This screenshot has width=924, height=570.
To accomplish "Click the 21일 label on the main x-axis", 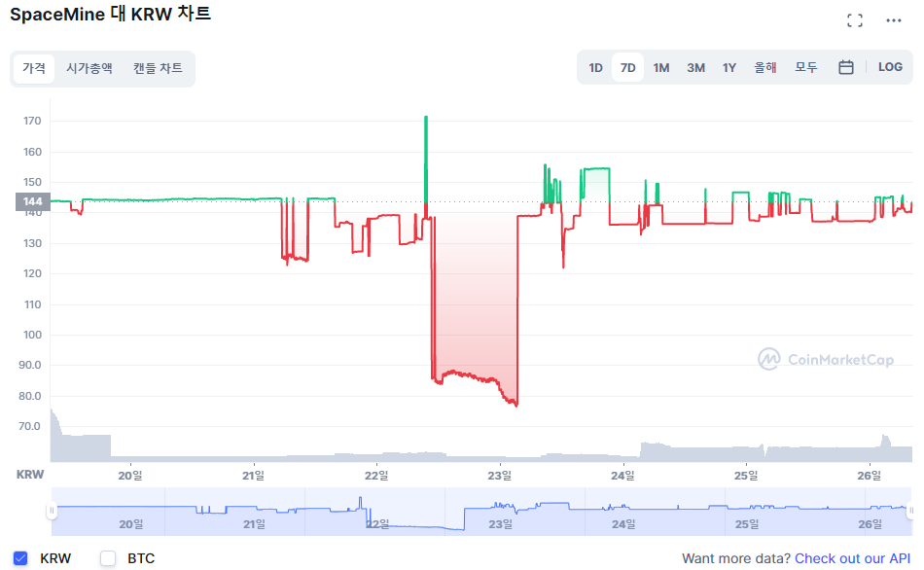I will (254, 475).
